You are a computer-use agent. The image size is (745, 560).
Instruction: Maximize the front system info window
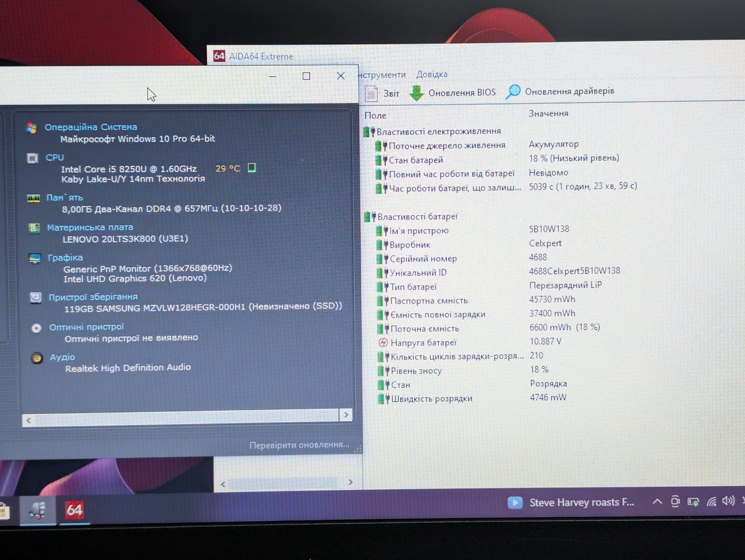[306, 76]
